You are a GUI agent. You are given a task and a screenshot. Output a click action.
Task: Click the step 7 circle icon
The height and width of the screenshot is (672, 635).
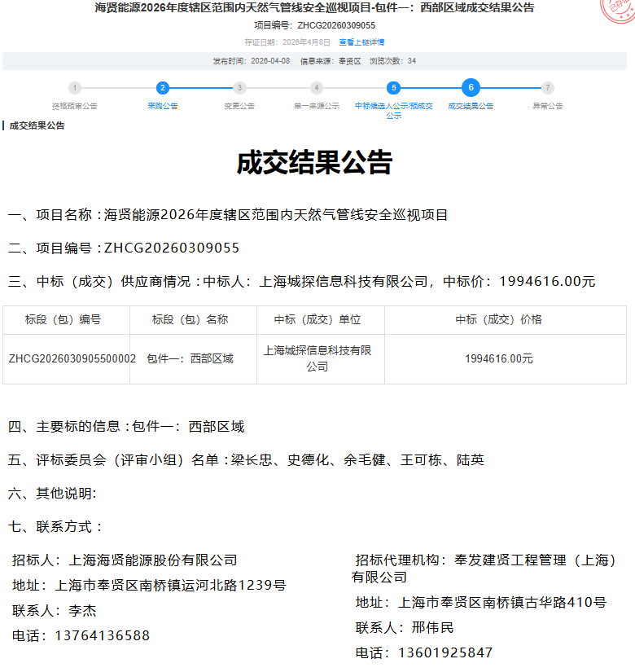(x=548, y=88)
